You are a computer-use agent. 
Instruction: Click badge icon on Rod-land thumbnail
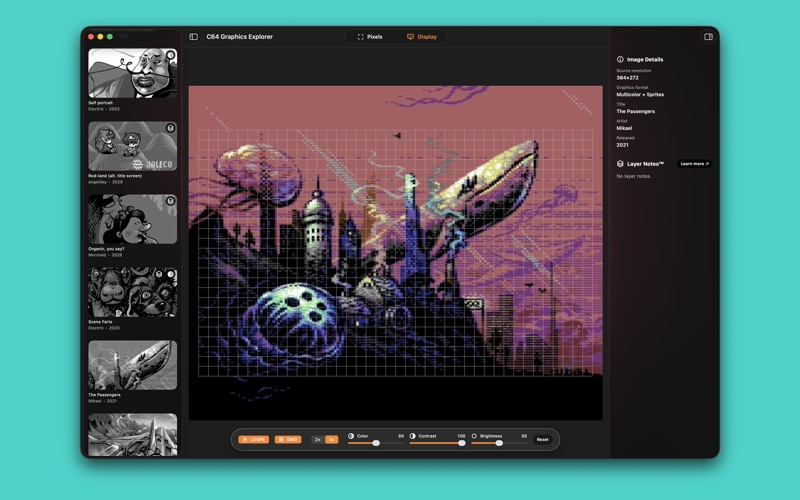point(170,128)
